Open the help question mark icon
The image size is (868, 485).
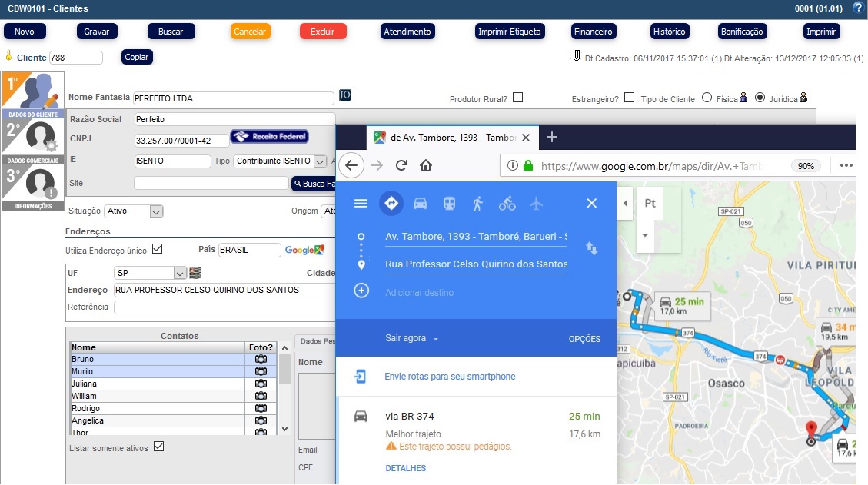pos(859,8)
